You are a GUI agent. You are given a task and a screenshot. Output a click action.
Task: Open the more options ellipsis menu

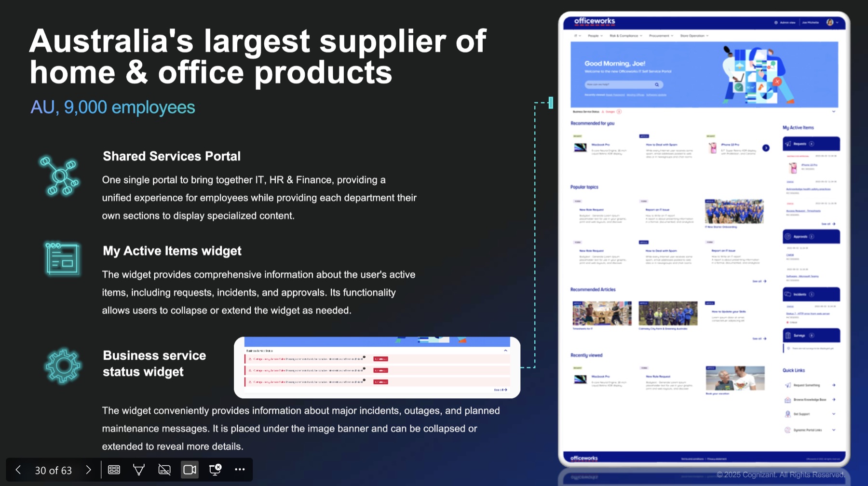(240, 470)
